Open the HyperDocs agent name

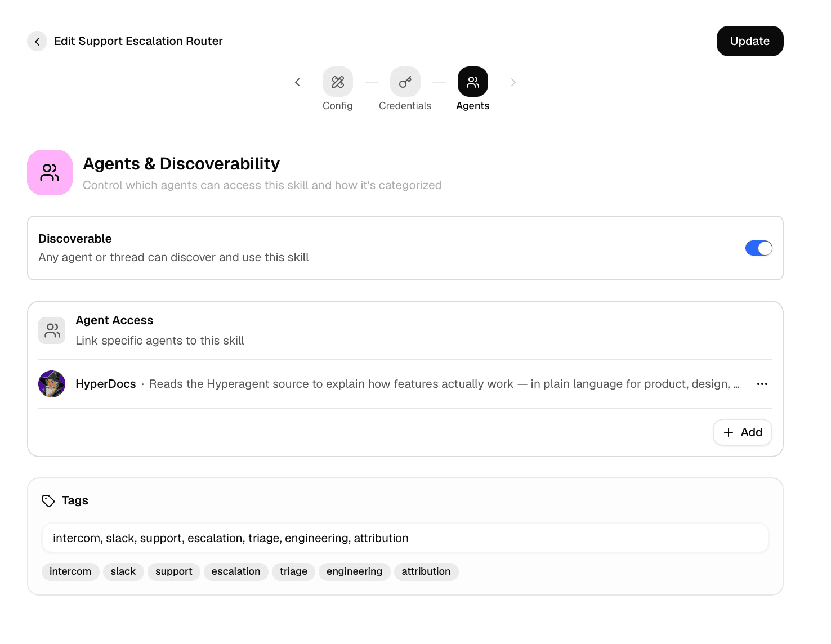[x=106, y=384]
